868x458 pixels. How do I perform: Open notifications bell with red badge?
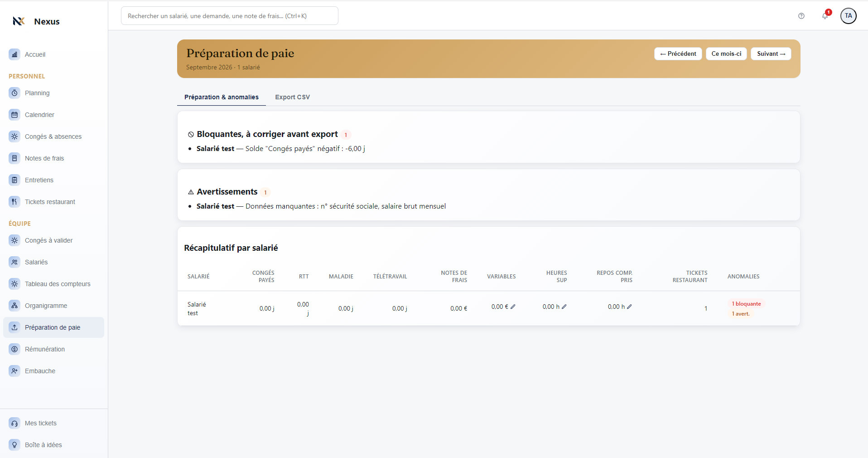coord(825,15)
